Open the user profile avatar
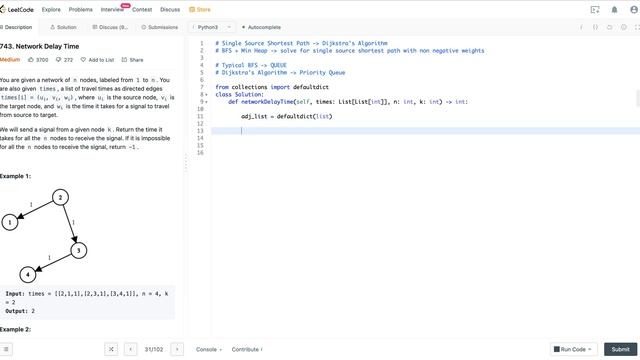640x360 pixels. pyautogui.click(x=634, y=9)
